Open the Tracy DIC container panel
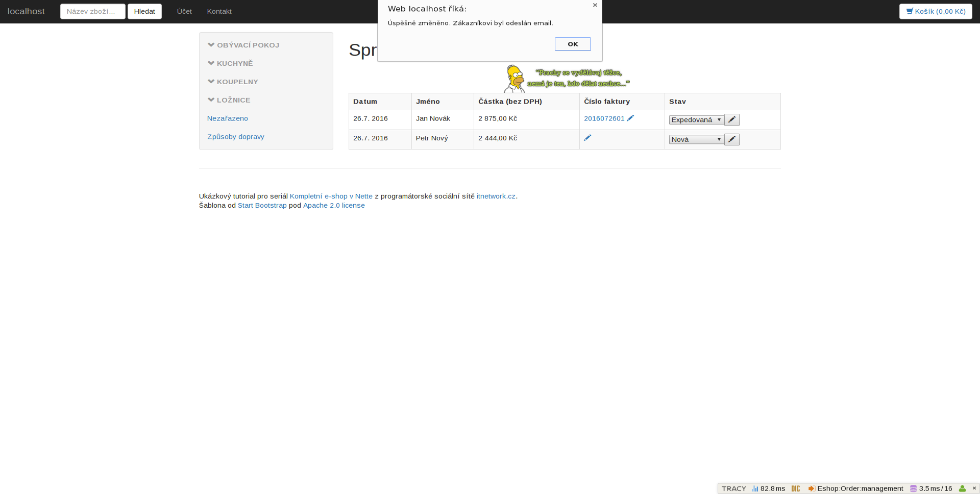 796,488
